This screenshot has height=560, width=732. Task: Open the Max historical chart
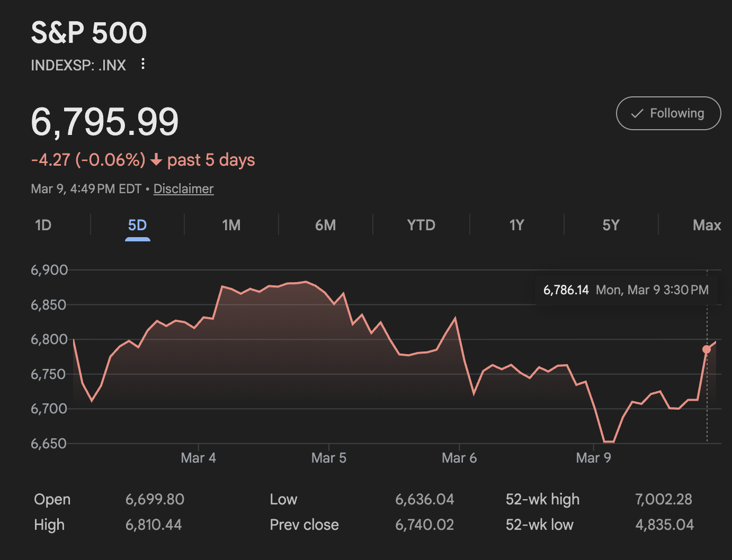[x=707, y=225]
